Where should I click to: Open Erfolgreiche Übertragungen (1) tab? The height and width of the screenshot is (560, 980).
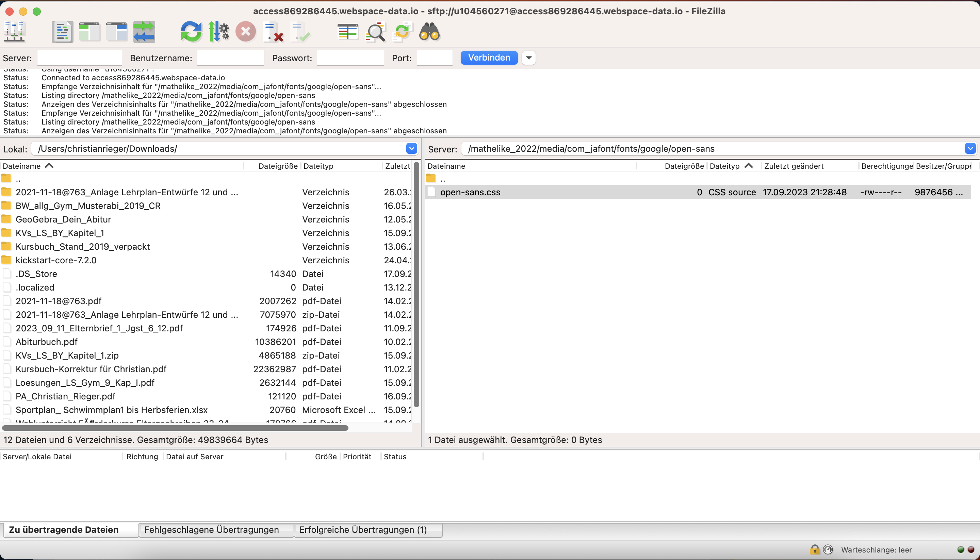363,530
